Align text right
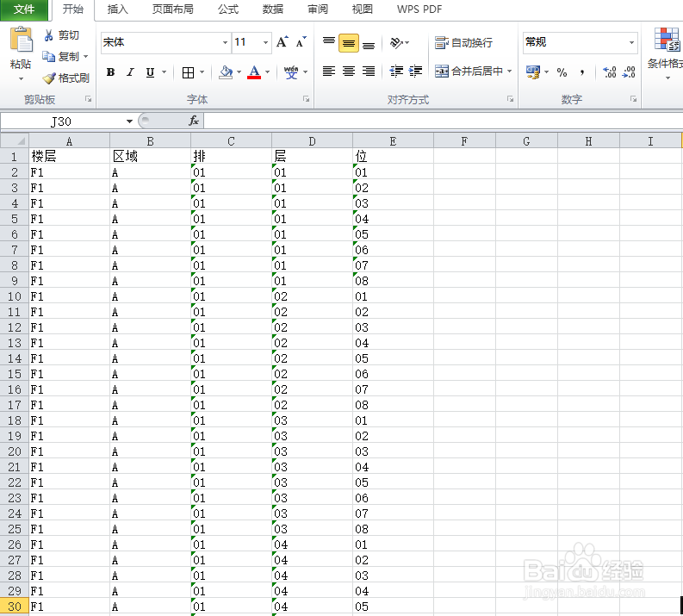Image resolution: width=683 pixels, height=616 pixels. [369, 71]
